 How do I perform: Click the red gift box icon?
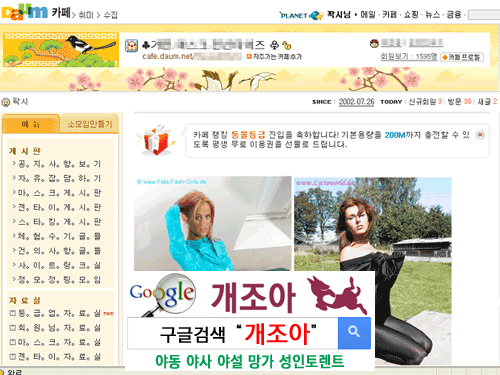tap(156, 140)
